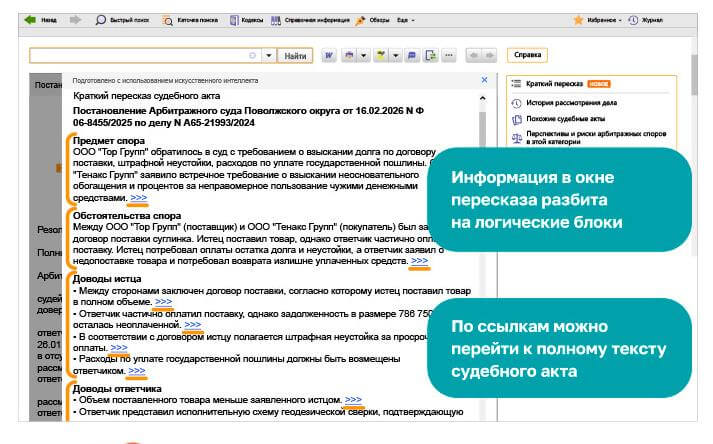The image size is (713, 444).
Task: Open Кодексы section
Action: 248,20
